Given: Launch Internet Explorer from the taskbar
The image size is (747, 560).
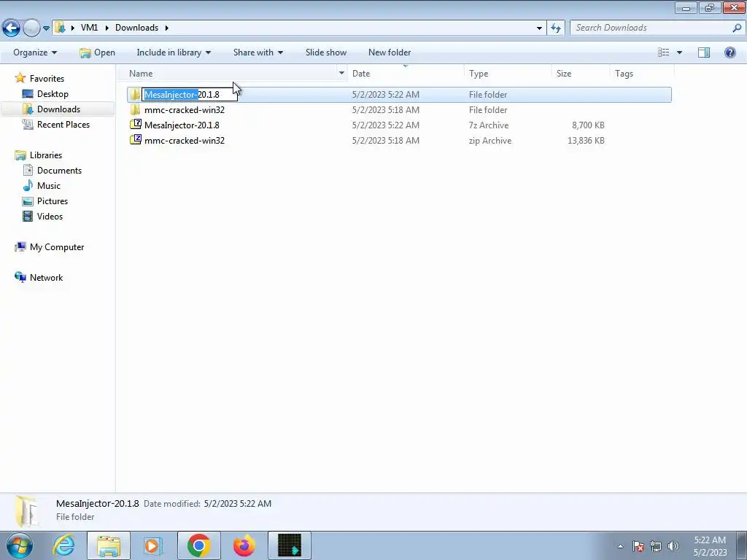Looking at the screenshot, I should tap(64, 545).
